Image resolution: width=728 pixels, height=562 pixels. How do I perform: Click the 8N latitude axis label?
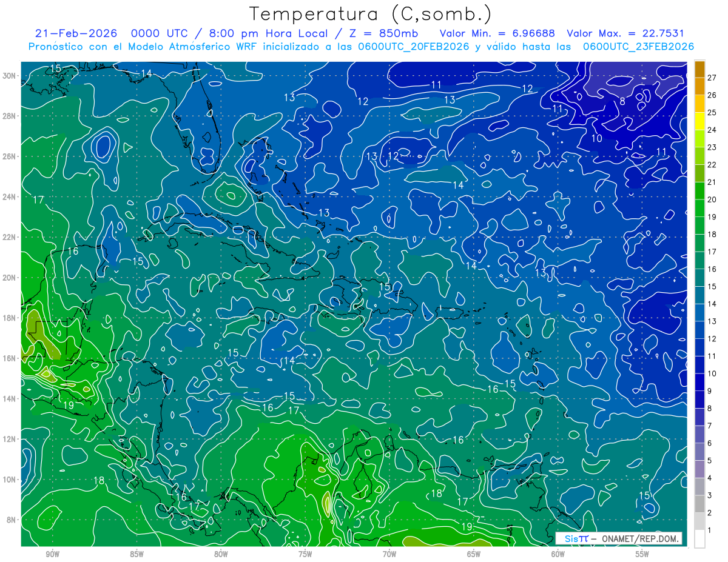point(12,520)
